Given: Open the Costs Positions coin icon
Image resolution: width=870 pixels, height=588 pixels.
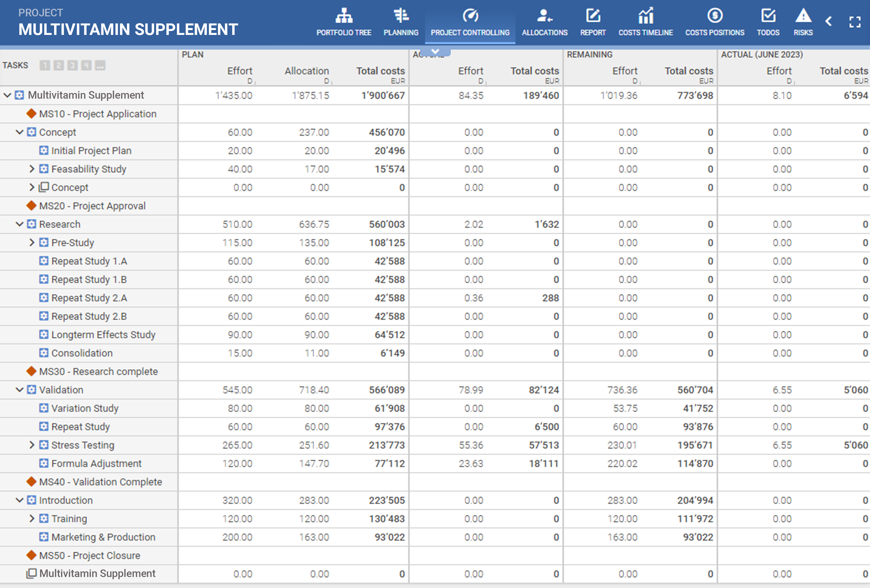Looking at the screenshot, I should (715, 16).
